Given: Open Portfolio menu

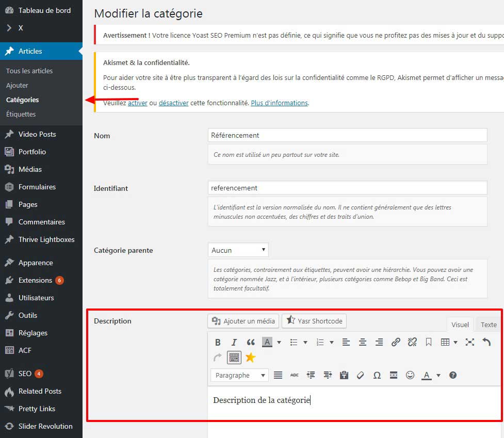Looking at the screenshot, I should pos(41,152).
